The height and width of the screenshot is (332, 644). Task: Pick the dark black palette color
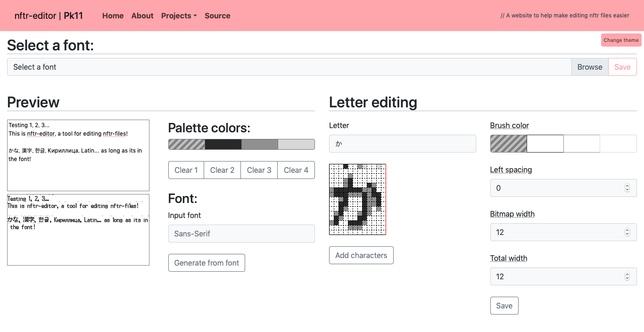click(x=223, y=144)
